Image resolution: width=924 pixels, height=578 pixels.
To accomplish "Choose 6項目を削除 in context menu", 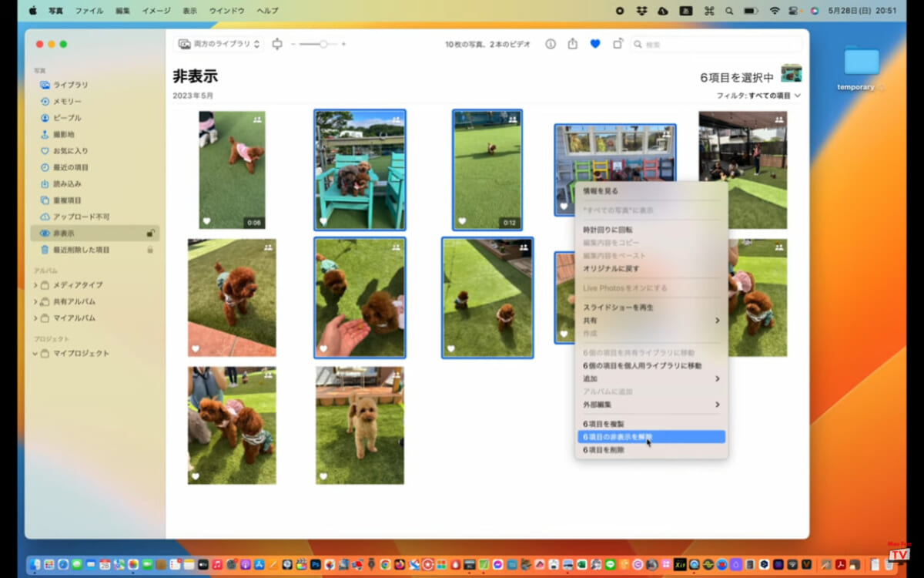I will tap(651, 450).
